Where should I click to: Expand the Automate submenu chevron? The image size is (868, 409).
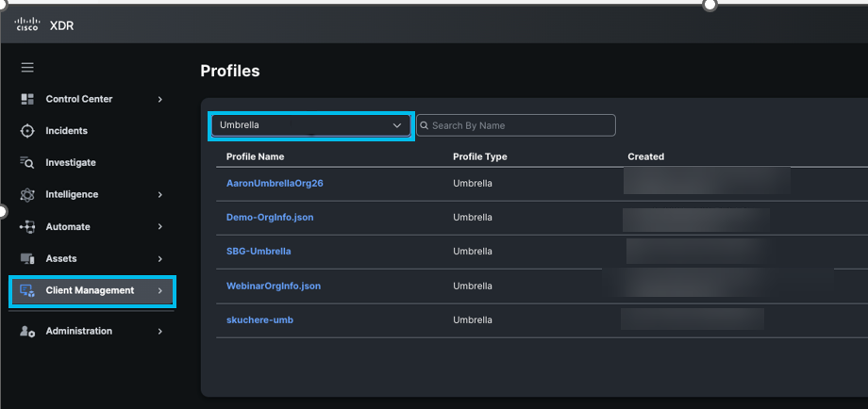(x=160, y=226)
